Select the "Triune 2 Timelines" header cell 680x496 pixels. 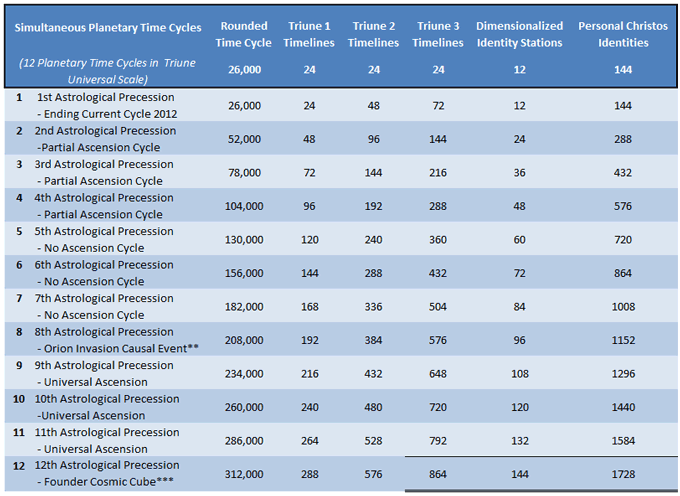375,34
